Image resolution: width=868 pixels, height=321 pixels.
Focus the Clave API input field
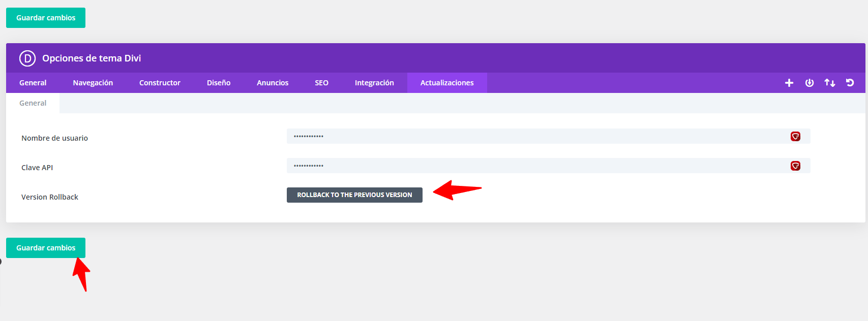[x=548, y=166]
